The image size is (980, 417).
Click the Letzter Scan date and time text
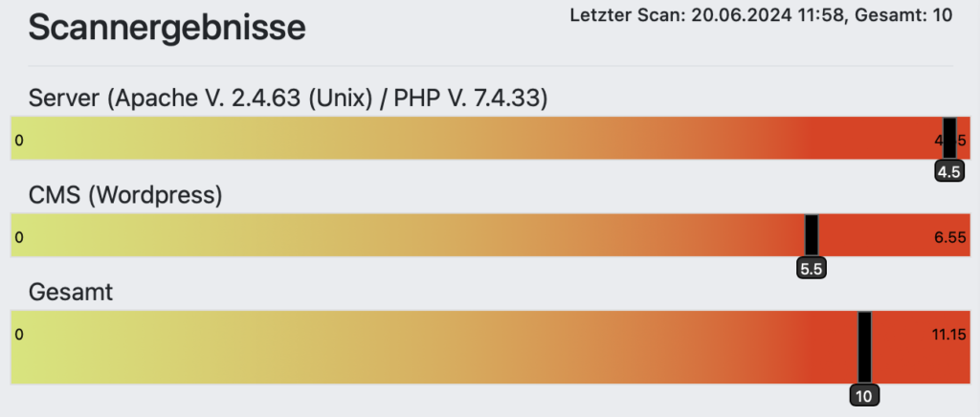761,15
